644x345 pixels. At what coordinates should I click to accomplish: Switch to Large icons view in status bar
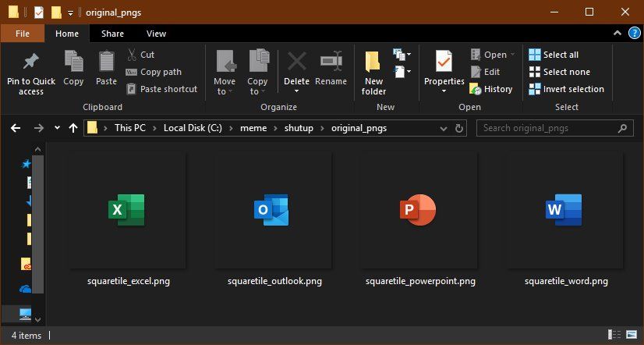coord(632,335)
